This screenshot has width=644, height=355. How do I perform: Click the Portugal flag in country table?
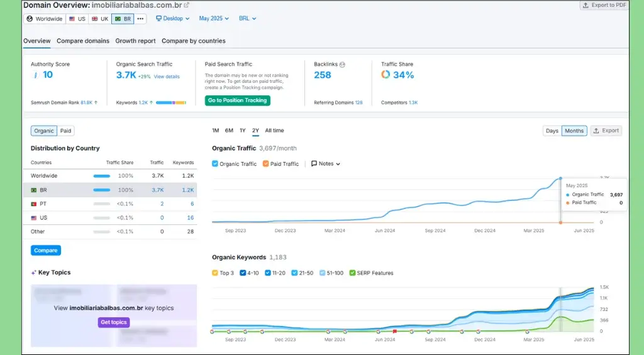34,204
